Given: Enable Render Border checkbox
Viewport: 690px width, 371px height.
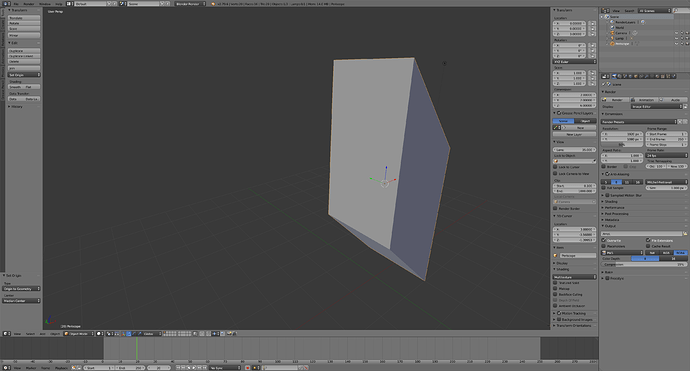Looking at the screenshot, I should click(555, 208).
